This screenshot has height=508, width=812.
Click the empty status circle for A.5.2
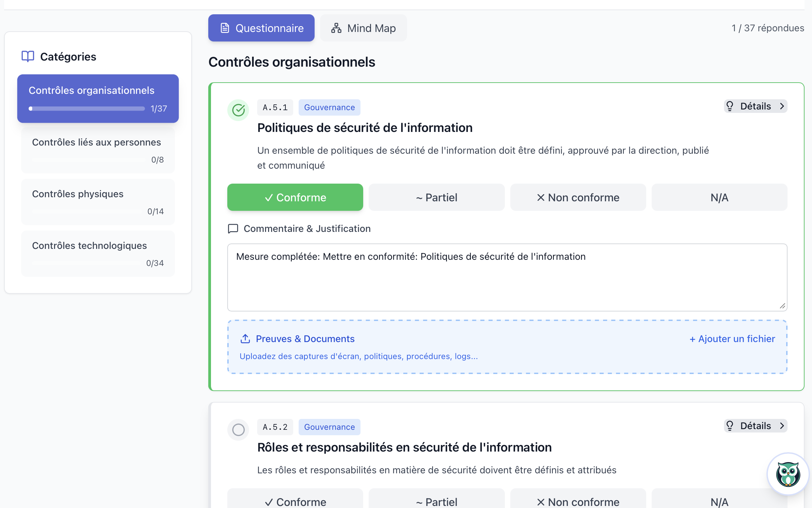click(238, 430)
